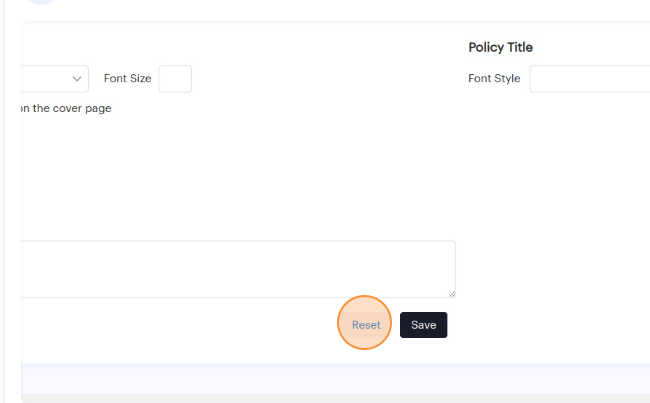Click the text area resize handle
The height and width of the screenshot is (403, 650).
(x=452, y=294)
